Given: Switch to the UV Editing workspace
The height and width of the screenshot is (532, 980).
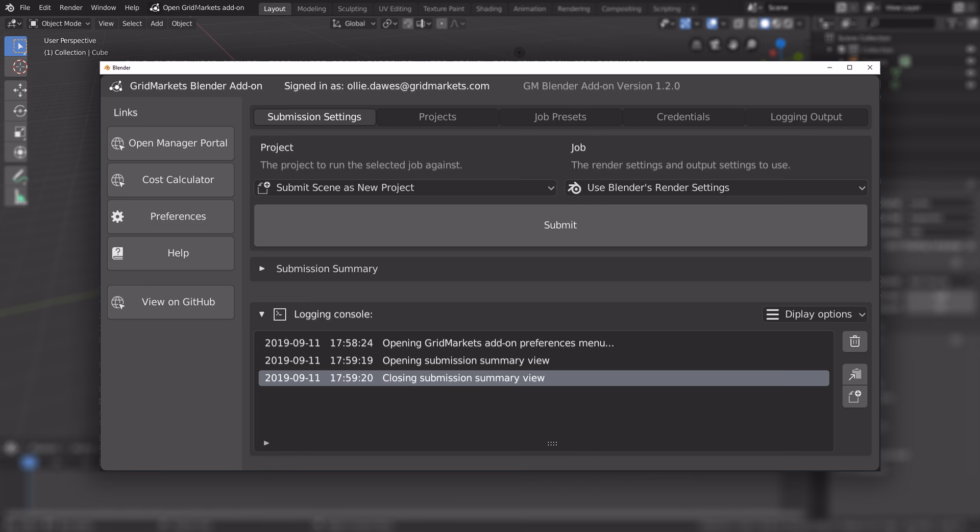Looking at the screenshot, I should coord(395,9).
